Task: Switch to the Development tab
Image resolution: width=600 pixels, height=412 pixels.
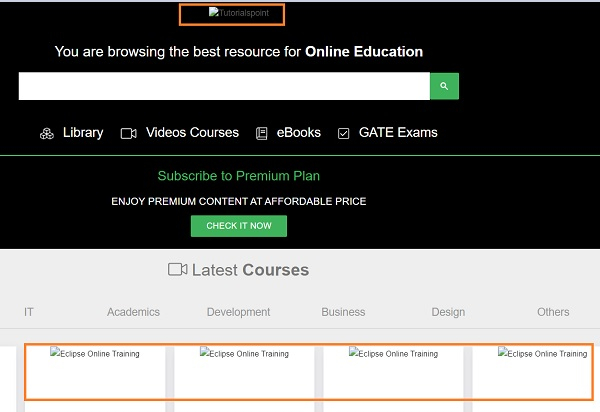Action: point(238,312)
